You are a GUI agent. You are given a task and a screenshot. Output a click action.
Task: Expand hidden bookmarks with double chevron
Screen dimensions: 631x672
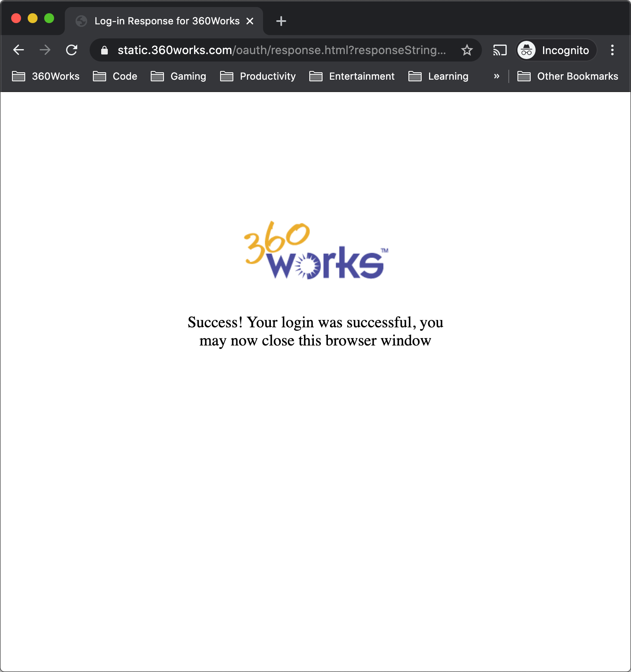click(497, 76)
